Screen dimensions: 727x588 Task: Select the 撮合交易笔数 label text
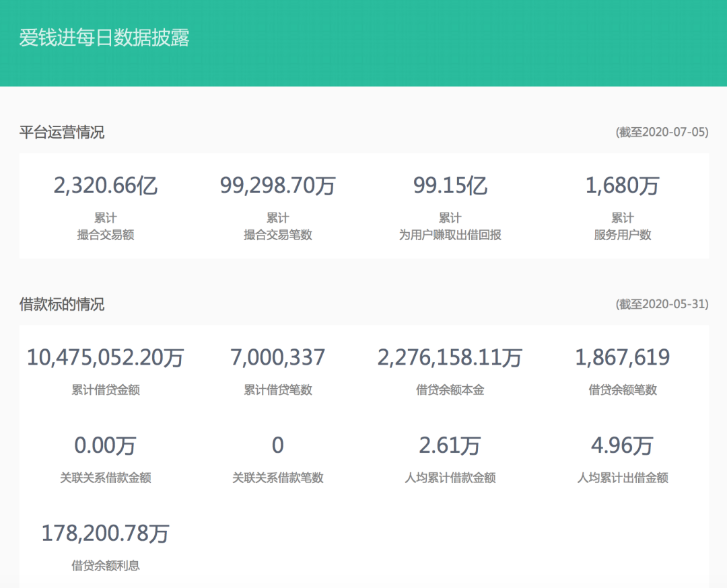pyautogui.click(x=277, y=235)
